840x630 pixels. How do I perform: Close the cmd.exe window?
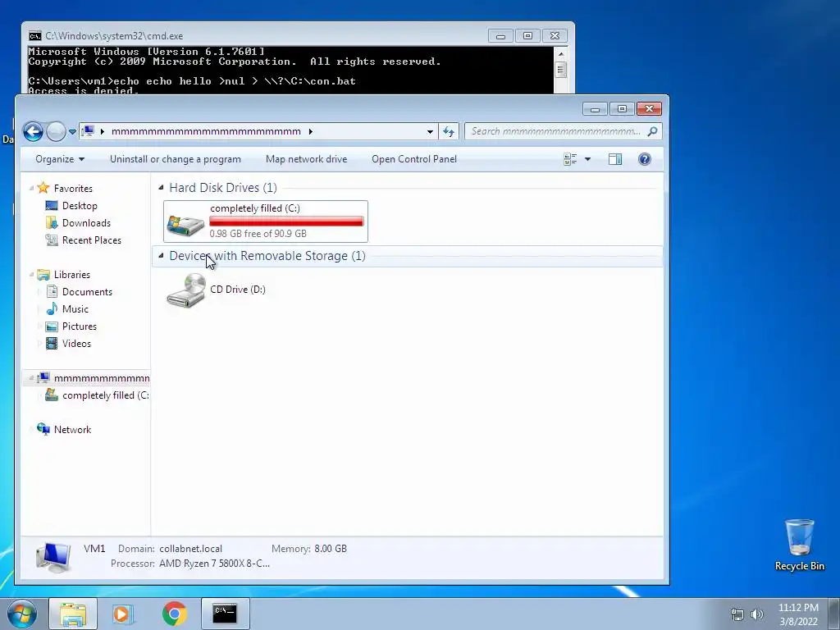click(x=555, y=36)
